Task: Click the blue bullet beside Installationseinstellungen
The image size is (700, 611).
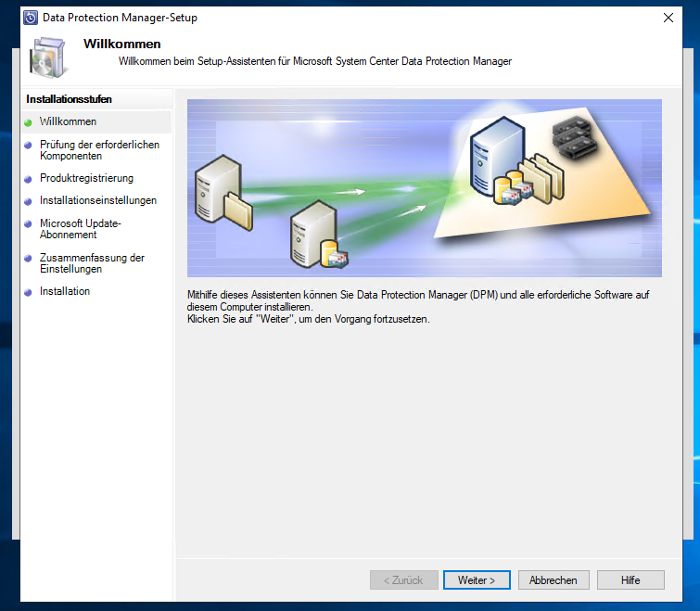Action: point(28,201)
